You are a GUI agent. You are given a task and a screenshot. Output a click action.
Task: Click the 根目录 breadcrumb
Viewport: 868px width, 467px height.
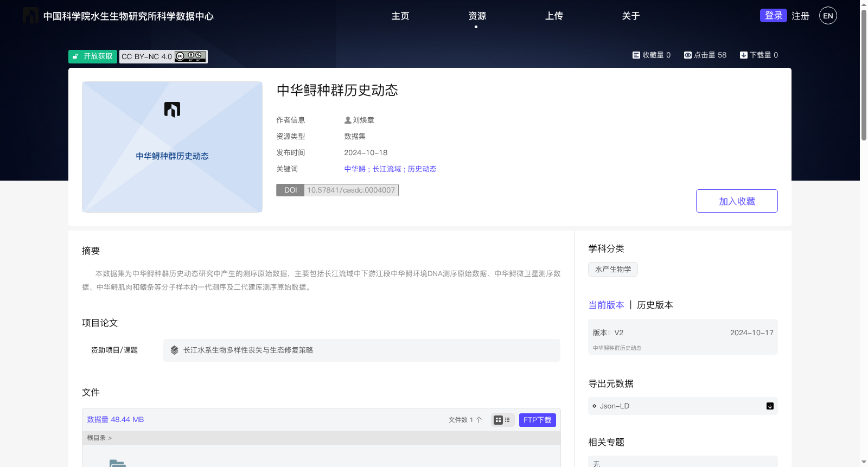click(x=97, y=438)
